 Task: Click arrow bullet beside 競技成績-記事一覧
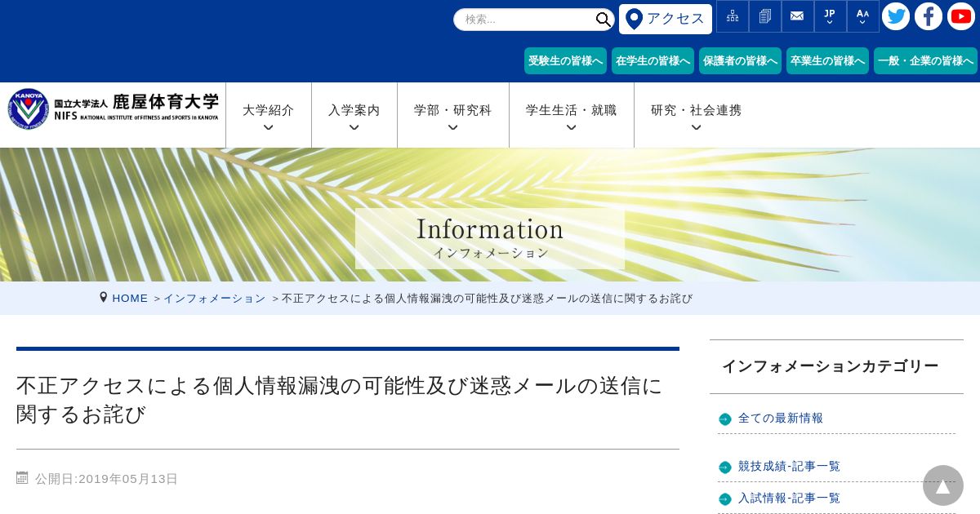point(725,467)
